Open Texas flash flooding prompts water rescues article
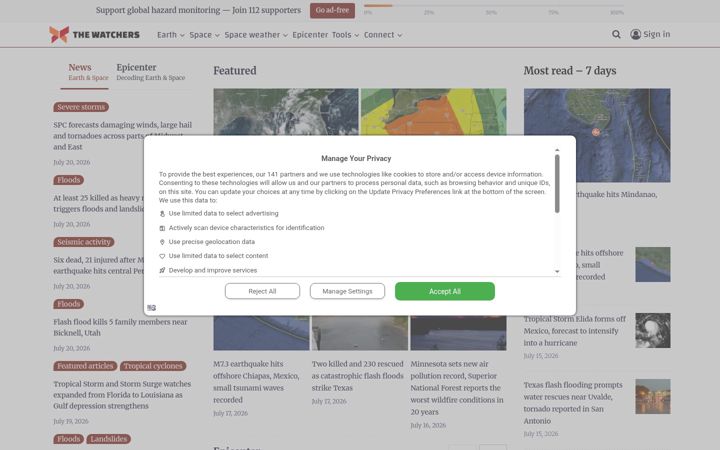The width and height of the screenshot is (720, 450). point(573,403)
